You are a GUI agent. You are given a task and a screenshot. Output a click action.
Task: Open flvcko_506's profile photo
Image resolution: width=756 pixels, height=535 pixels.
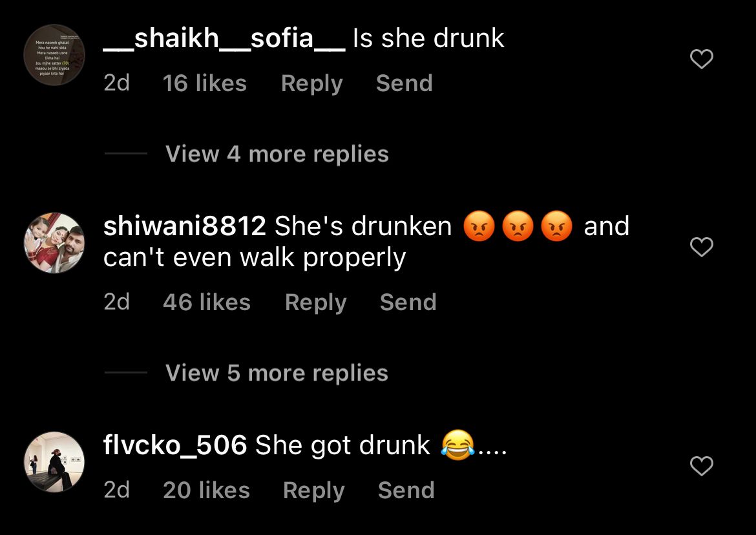point(54,462)
